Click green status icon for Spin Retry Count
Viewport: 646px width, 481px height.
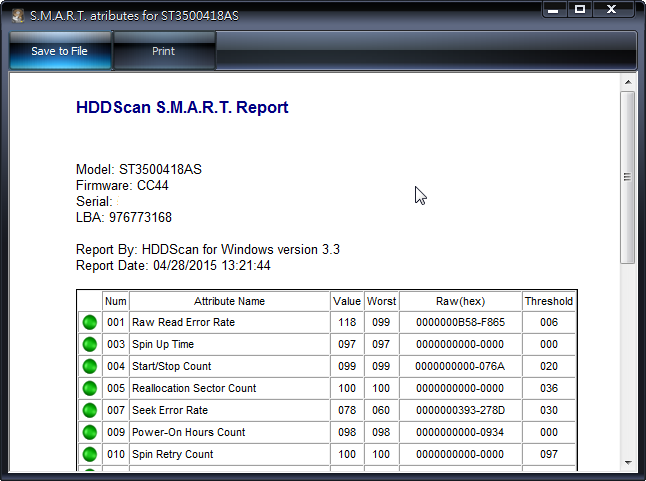click(x=90, y=455)
